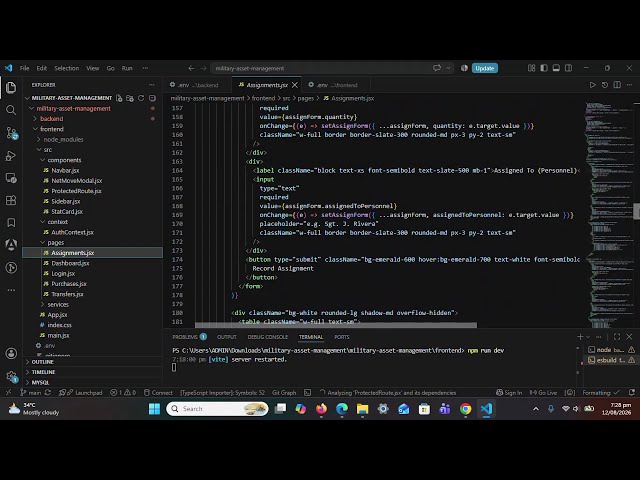Open Run and Debug view

[11, 156]
